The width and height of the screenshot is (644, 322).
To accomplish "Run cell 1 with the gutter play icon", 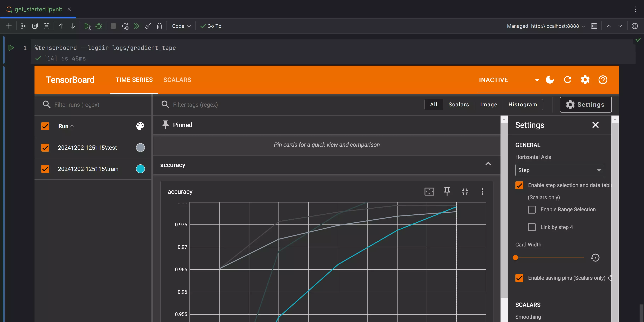I will pyautogui.click(x=11, y=48).
